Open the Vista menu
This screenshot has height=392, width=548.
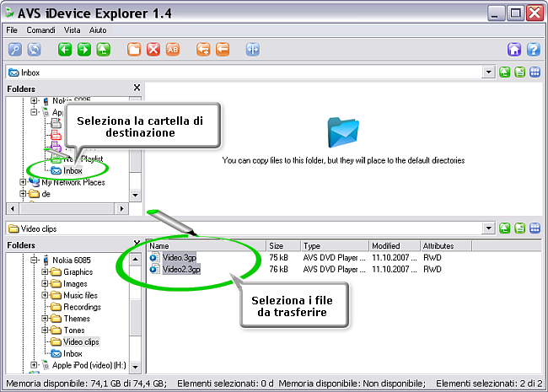point(72,30)
